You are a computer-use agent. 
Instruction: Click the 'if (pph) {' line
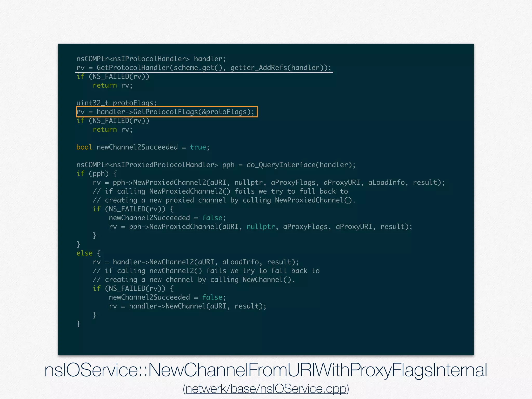click(x=97, y=174)
